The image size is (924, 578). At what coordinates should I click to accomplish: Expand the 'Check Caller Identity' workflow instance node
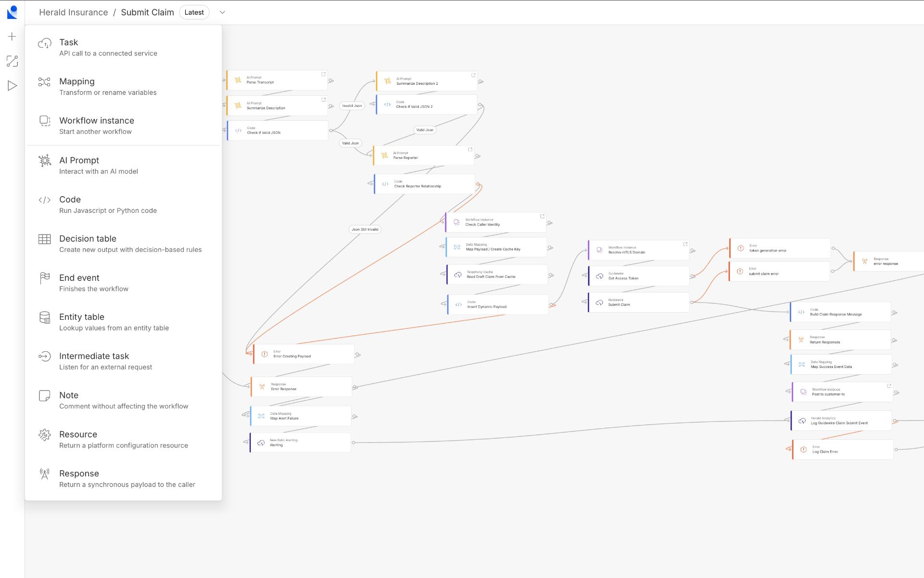543,216
